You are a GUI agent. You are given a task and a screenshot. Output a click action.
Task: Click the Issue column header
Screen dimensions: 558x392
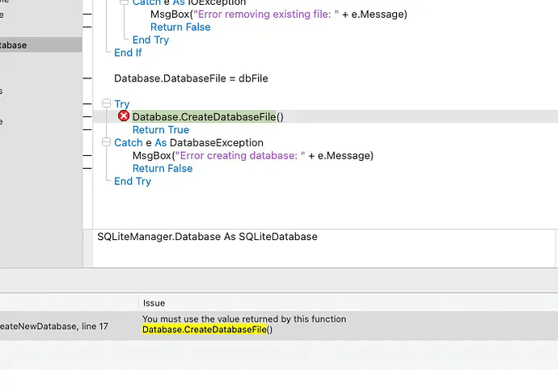(x=154, y=303)
